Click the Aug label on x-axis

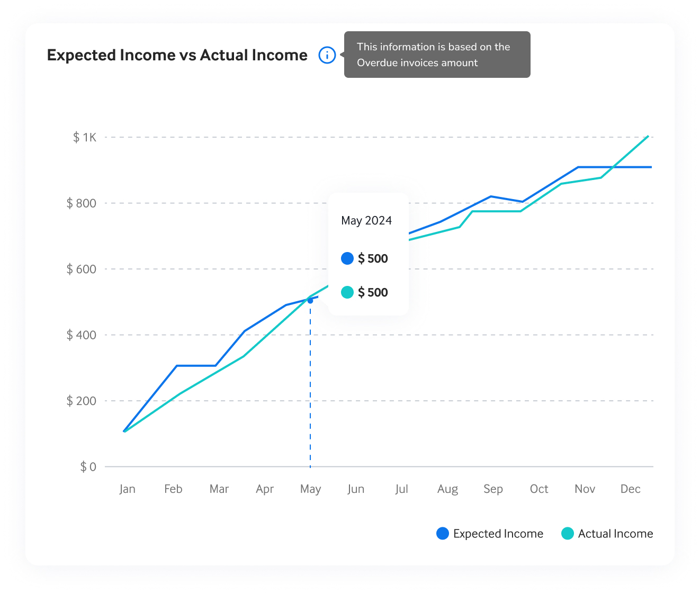click(x=447, y=489)
